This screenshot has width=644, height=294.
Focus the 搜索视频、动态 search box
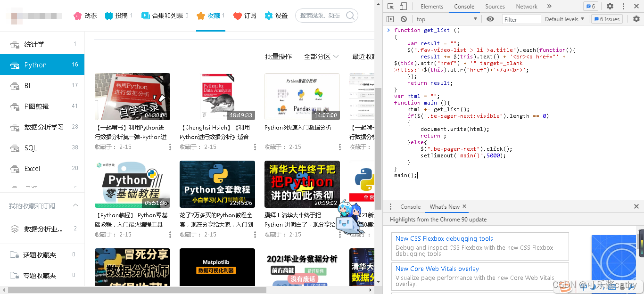pos(321,16)
